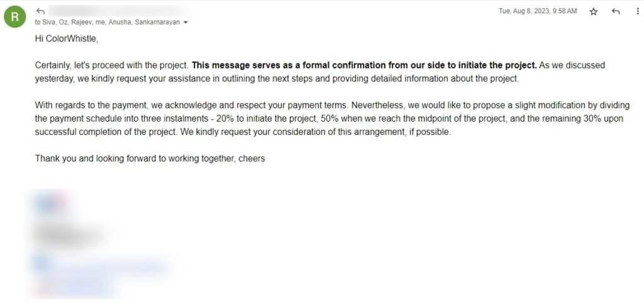Click the small reply arrow before sender name
The image size is (644, 303).
click(x=40, y=11)
